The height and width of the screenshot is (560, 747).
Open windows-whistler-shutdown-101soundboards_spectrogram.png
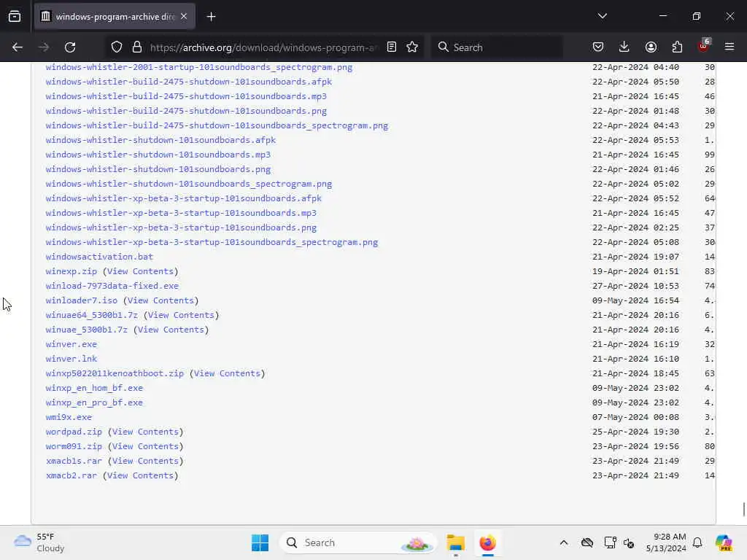(189, 184)
